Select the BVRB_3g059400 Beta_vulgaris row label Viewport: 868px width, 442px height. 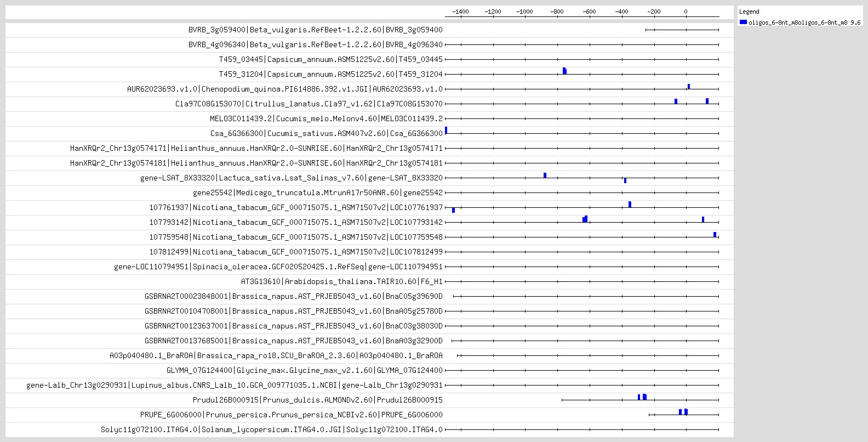[316, 30]
